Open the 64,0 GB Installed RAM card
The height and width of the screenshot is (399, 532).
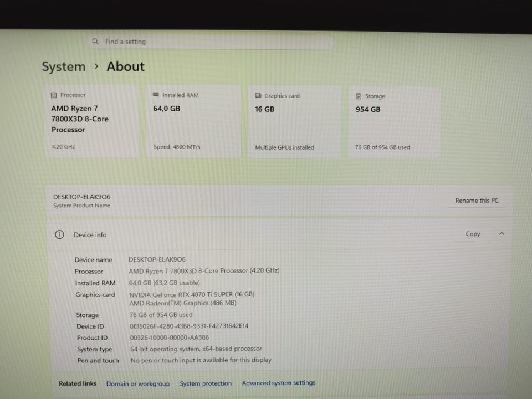[193, 121]
